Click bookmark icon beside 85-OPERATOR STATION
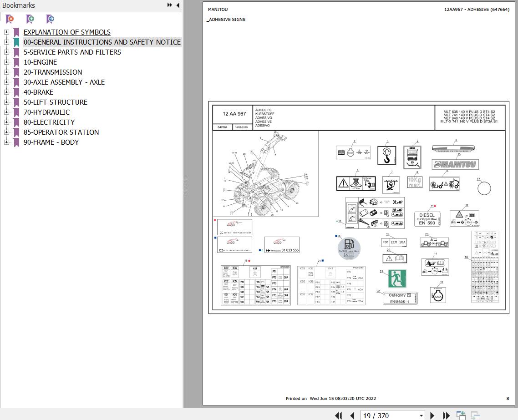The height and width of the screenshot is (420, 518). pyautogui.click(x=16, y=132)
